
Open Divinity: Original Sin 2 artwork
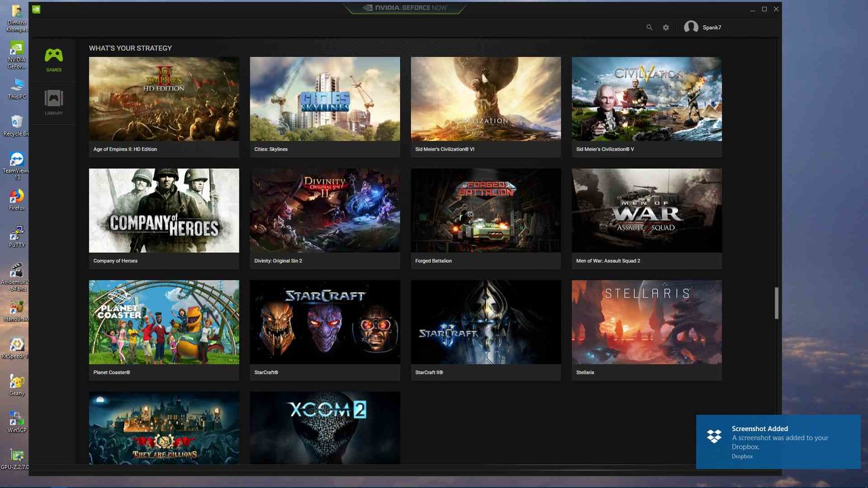click(x=325, y=210)
